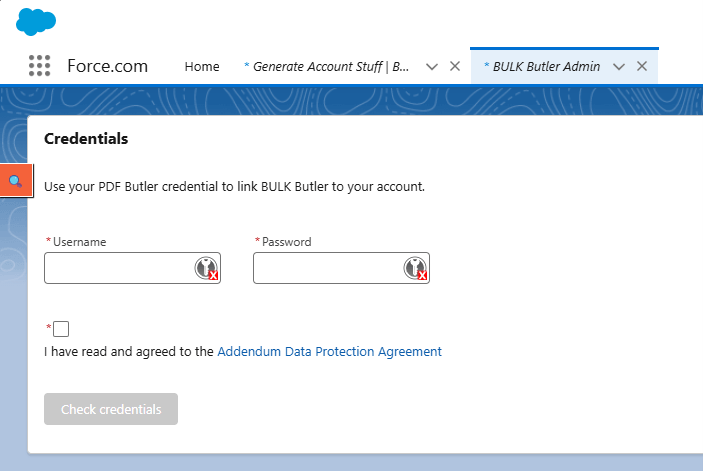
Task: Click the orange magnifier search icon
Action: coord(16,181)
